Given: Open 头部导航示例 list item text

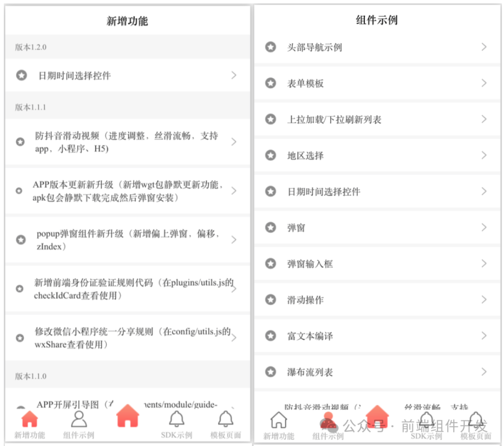Looking at the screenshot, I should (315, 47).
